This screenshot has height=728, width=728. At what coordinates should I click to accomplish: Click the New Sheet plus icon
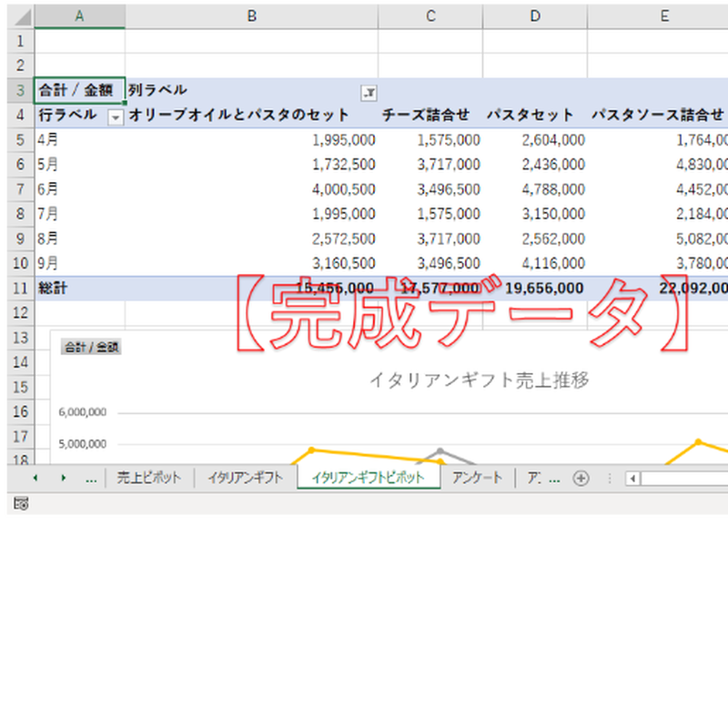click(x=581, y=476)
